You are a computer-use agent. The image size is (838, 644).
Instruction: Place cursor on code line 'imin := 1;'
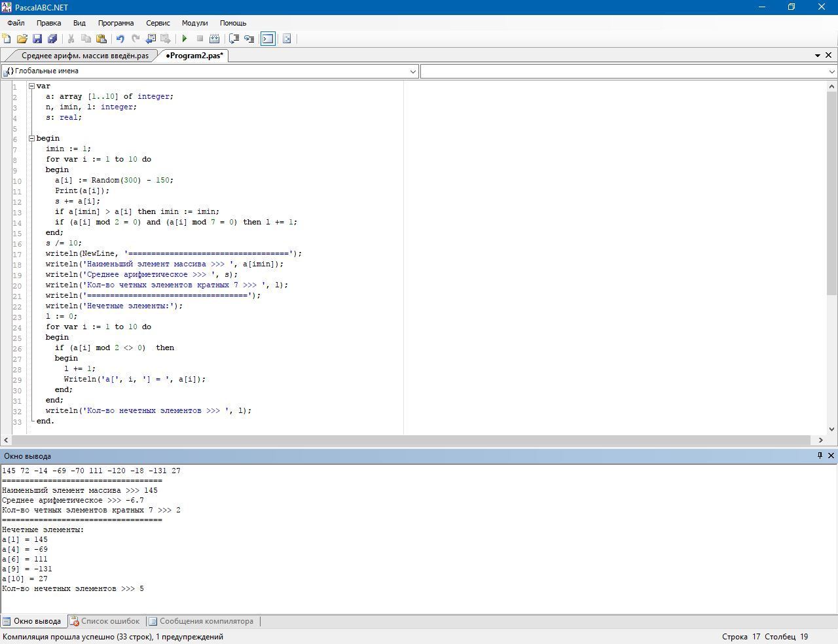(x=68, y=149)
